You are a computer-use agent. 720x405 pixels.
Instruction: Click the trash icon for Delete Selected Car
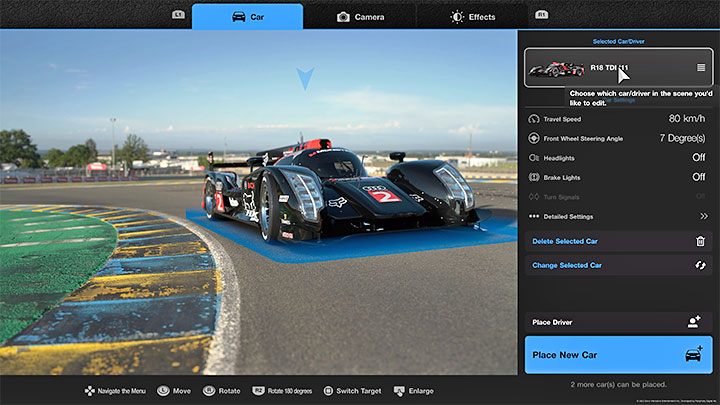pyautogui.click(x=700, y=241)
